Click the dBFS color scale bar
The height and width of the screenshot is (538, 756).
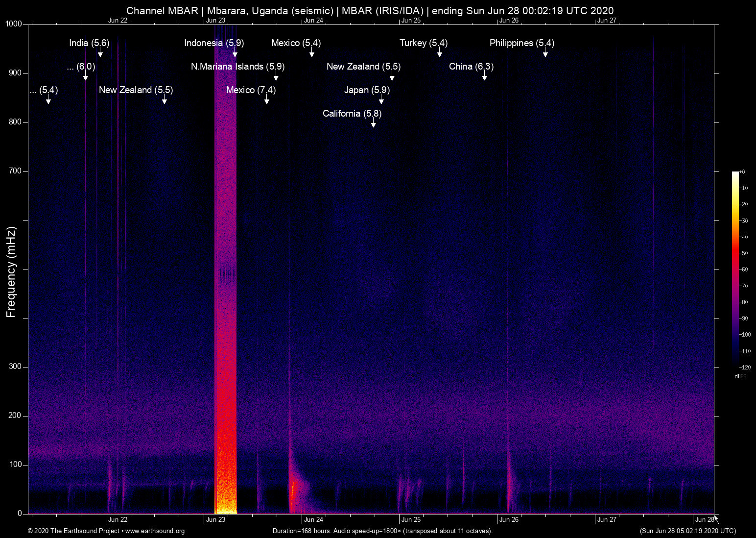(x=735, y=269)
